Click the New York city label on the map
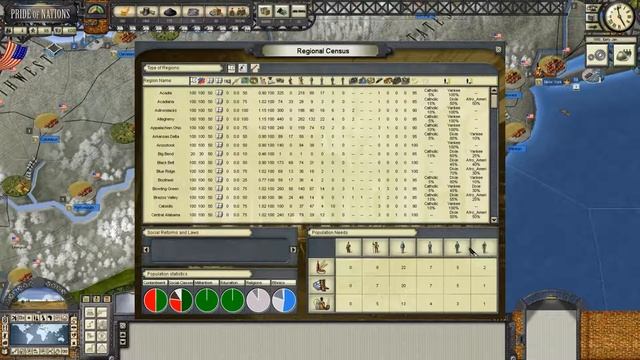Image resolution: width=640 pixels, height=360 pixels. (x=553, y=82)
